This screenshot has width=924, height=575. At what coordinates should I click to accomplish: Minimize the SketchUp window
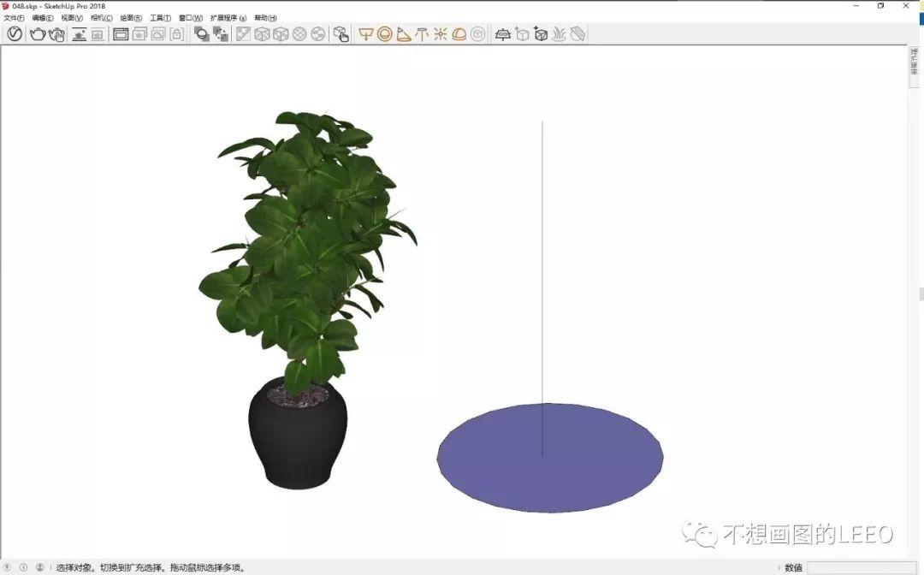point(856,6)
